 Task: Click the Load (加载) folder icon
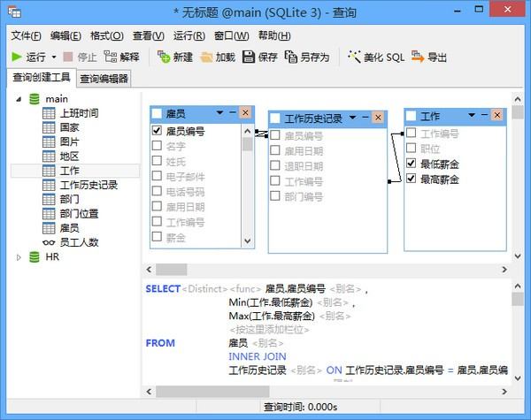coord(206,57)
